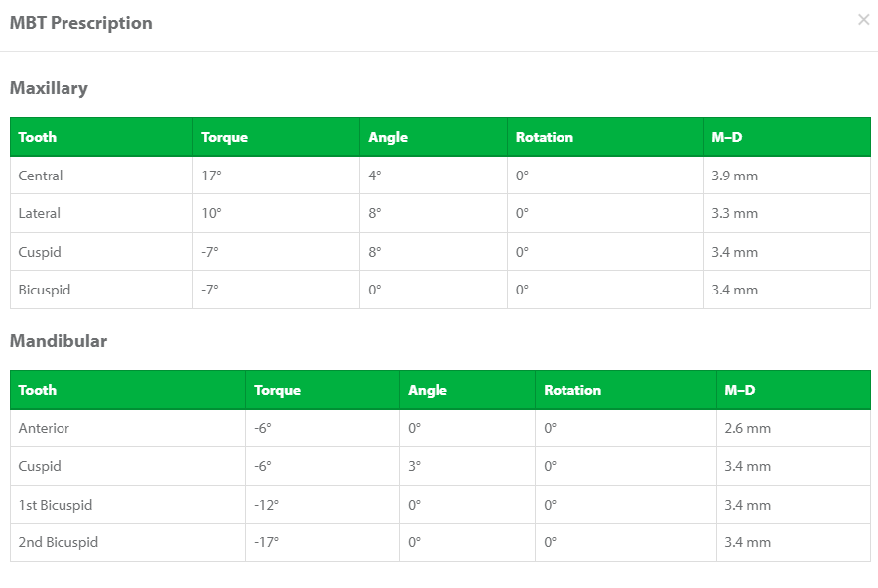Click the 3.9 mm M–D value
Screen dimensions: 878x588
735,176
